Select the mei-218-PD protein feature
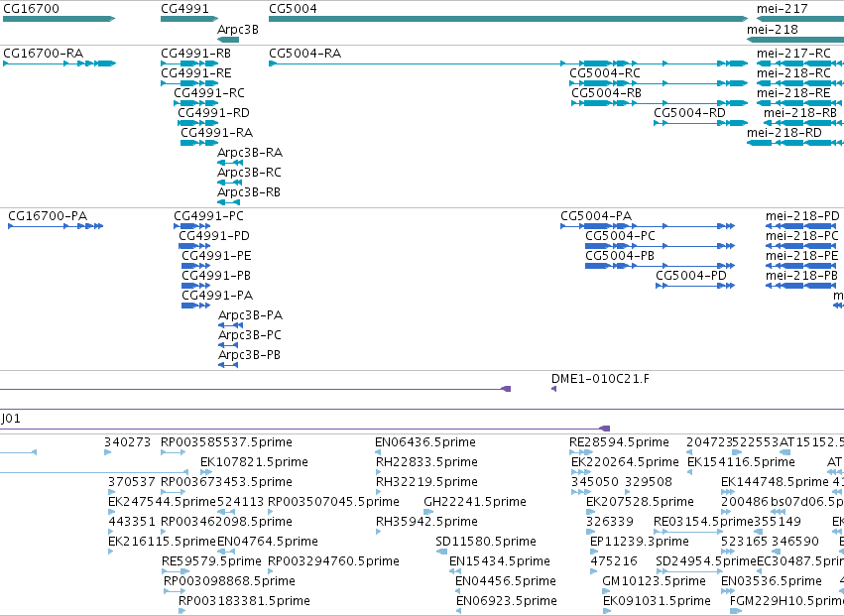Image resolution: width=844 pixels, height=616 pixels. point(801,226)
